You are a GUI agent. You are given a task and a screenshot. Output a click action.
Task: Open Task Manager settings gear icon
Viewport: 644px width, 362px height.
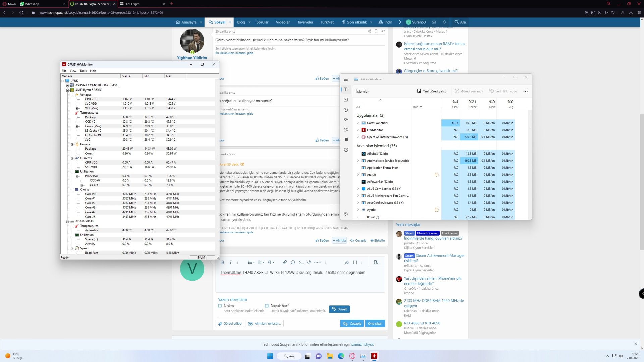346,214
